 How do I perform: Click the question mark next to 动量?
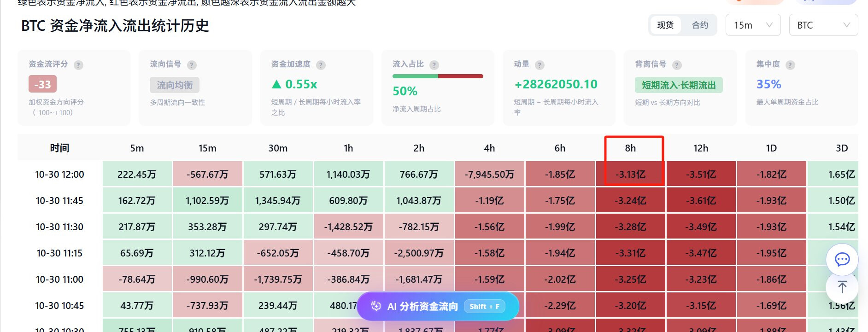point(540,65)
